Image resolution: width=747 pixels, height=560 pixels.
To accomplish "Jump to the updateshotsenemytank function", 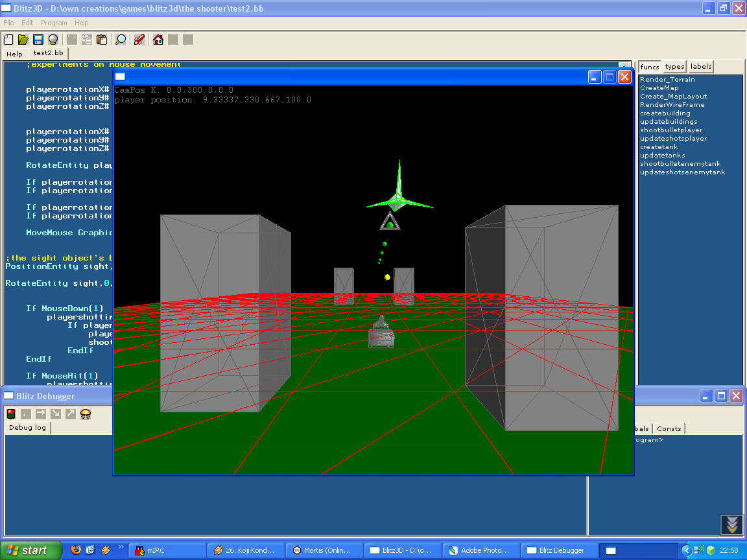I will coord(682,172).
